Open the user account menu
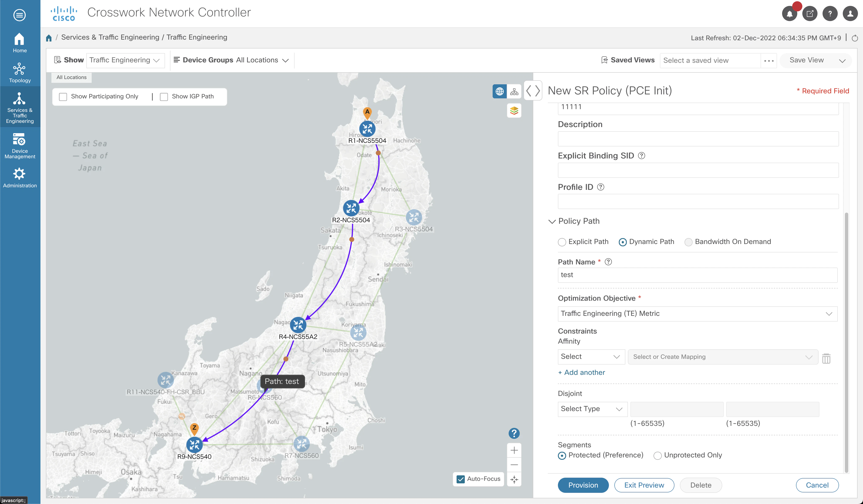Image resolution: width=863 pixels, height=504 pixels. click(850, 14)
